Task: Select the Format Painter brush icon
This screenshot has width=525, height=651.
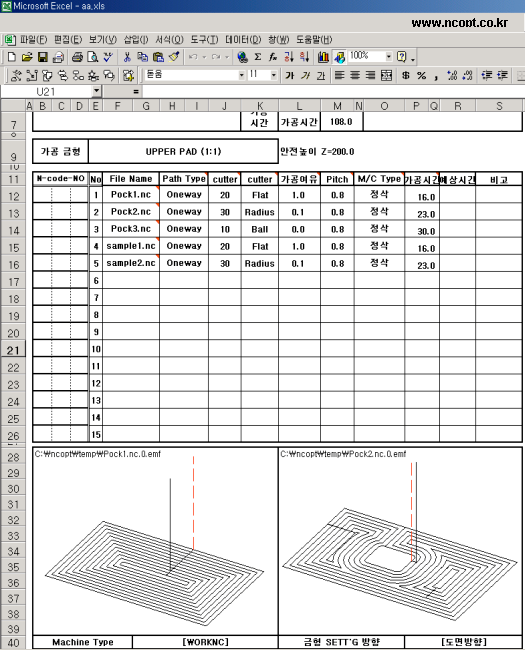Action: [174, 57]
